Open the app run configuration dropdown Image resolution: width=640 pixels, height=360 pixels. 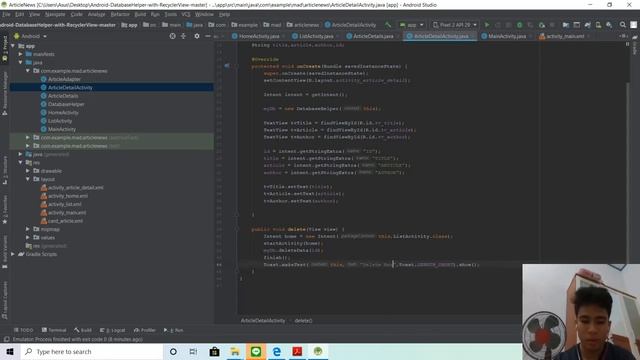pos(412,25)
